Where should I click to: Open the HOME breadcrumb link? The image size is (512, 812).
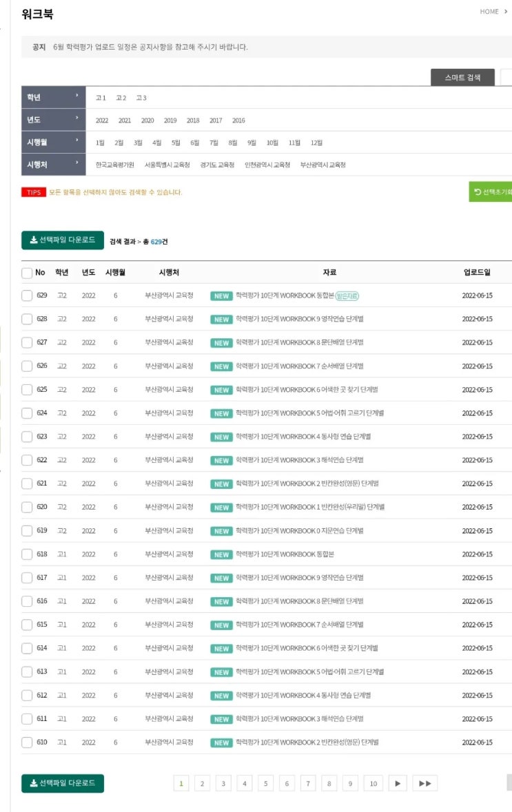click(x=489, y=12)
